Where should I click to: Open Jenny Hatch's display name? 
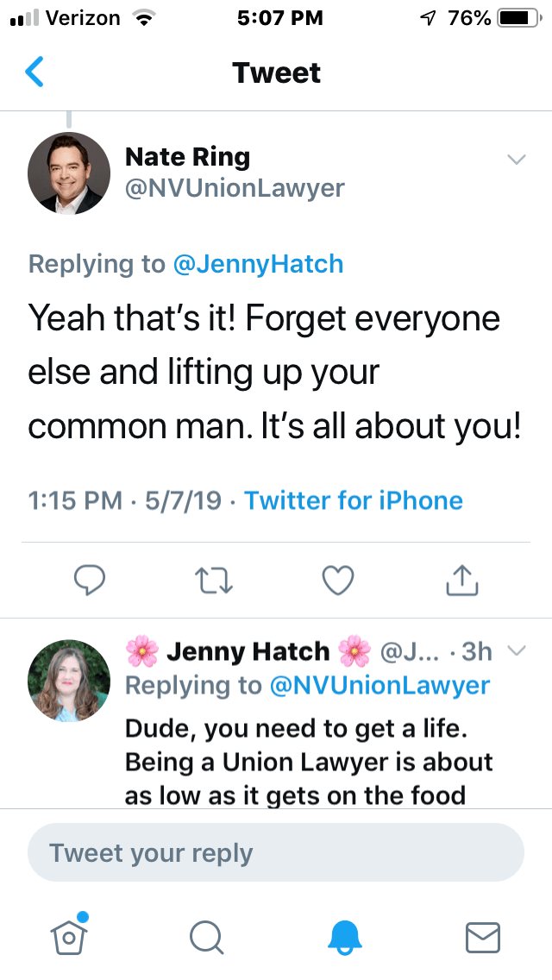tap(248, 651)
